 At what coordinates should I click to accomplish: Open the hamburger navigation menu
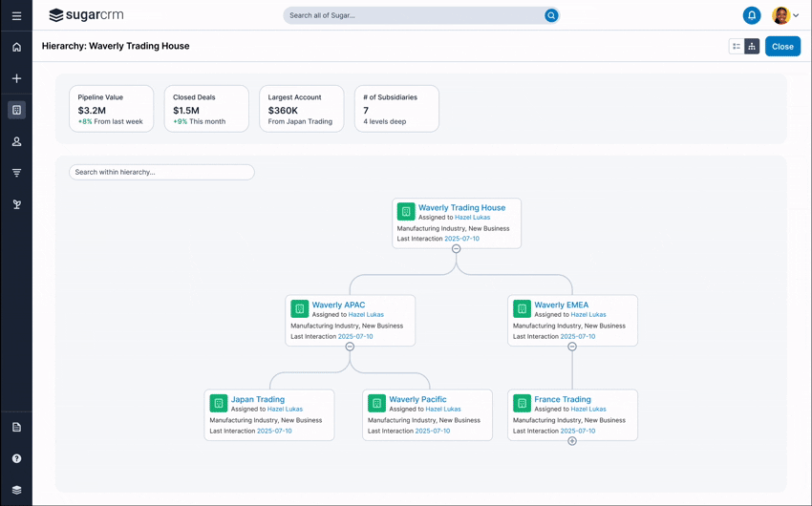click(16, 16)
